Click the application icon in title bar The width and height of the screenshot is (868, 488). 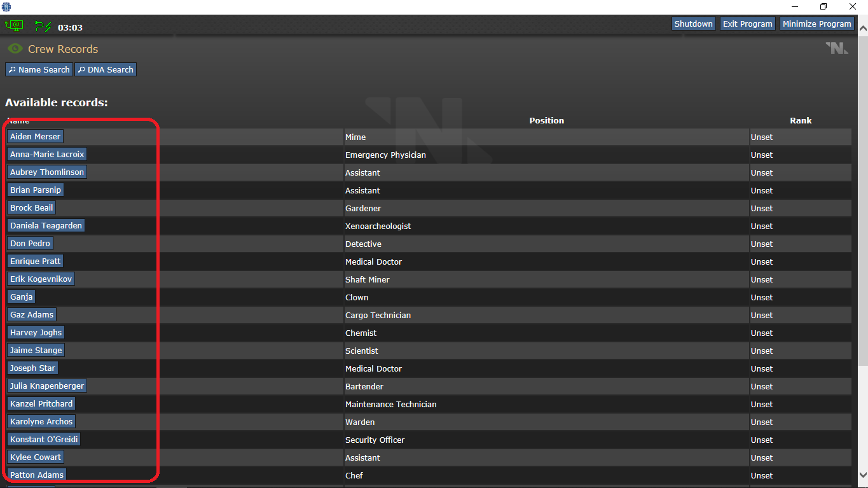click(6, 6)
